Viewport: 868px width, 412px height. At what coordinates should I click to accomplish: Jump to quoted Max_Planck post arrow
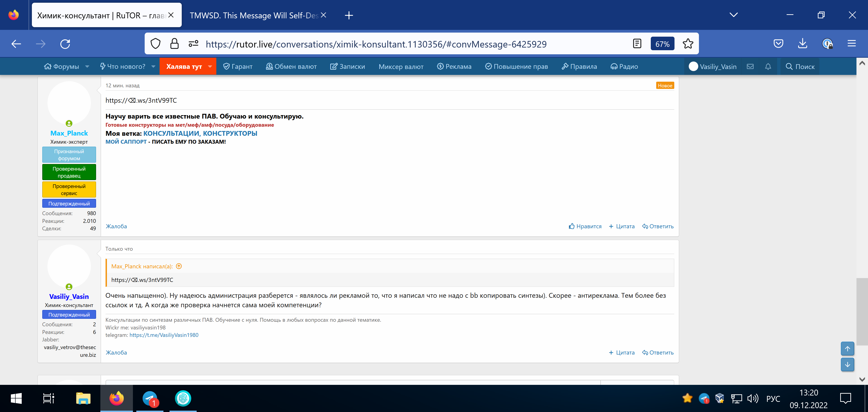179,266
